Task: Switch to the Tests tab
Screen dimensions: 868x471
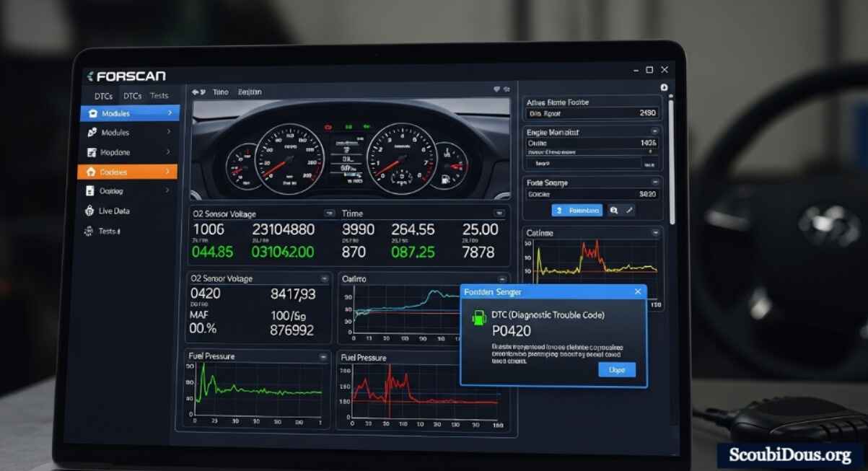Action: click(x=159, y=96)
